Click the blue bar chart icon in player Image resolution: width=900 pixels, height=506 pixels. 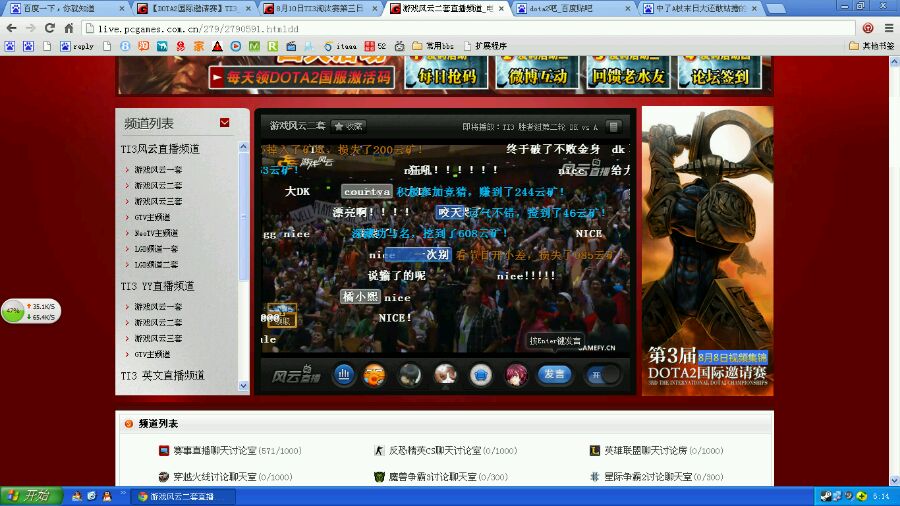click(344, 375)
